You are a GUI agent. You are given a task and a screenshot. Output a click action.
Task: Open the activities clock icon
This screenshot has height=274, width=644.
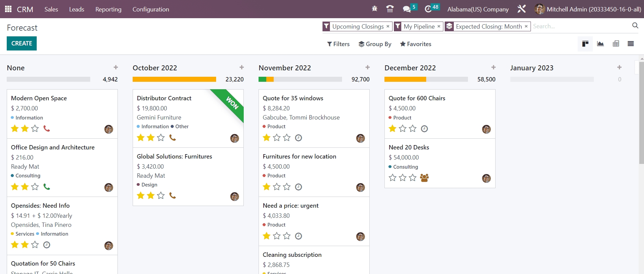428,9
